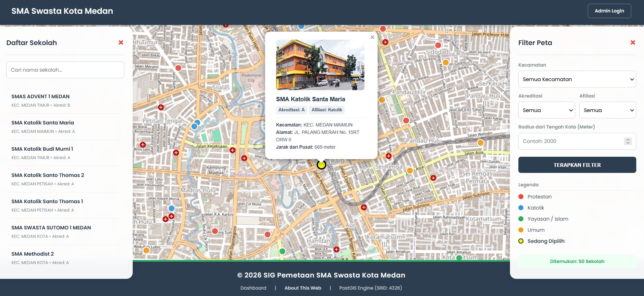Select SMAS ADVENT 1 MEDAN in the list
The image size is (644, 296).
(64, 101)
